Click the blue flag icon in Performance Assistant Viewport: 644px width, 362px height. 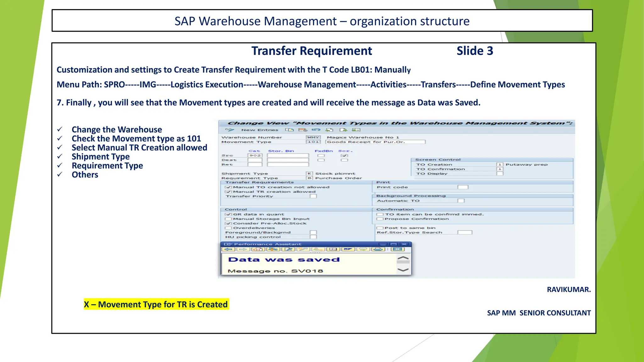pos(348,249)
